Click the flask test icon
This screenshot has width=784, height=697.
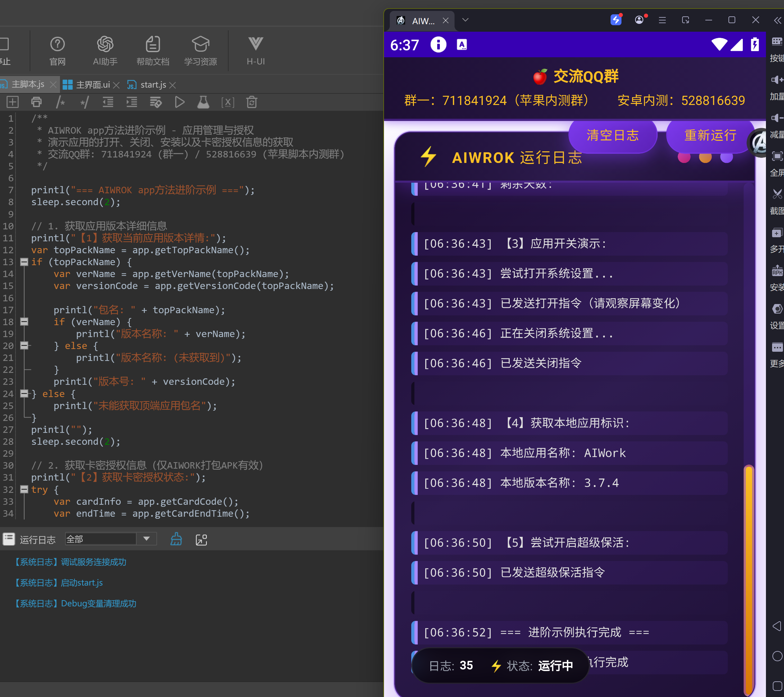(203, 102)
